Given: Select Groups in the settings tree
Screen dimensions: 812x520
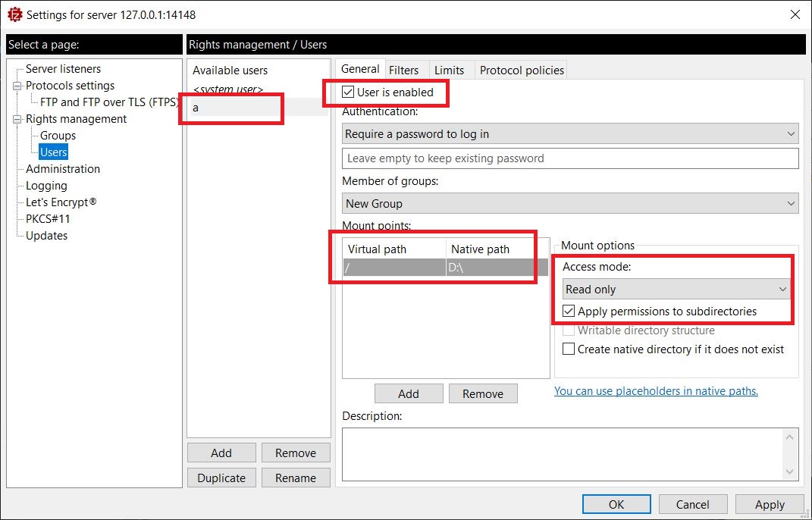Looking at the screenshot, I should coord(58,136).
